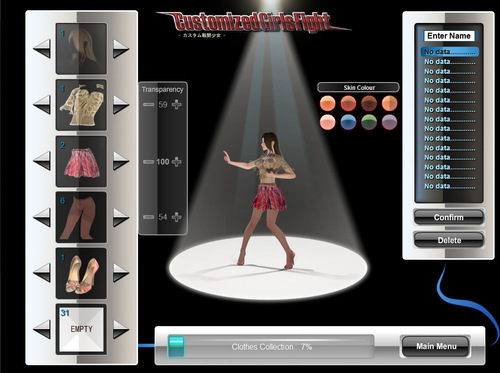500x373 pixels.
Task: Pick the dark brown skin colour swatch
Action: point(369,103)
